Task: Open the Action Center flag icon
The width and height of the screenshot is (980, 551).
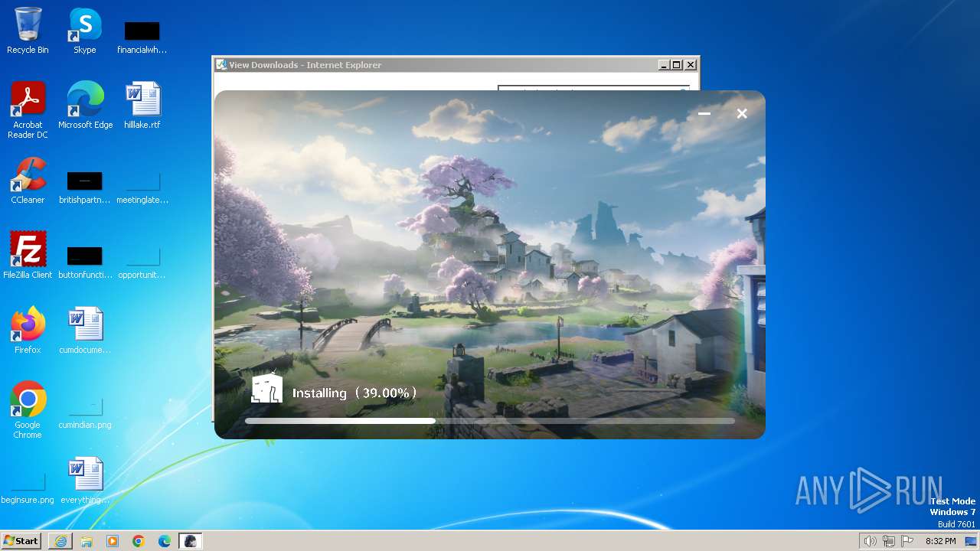Action: tap(907, 541)
